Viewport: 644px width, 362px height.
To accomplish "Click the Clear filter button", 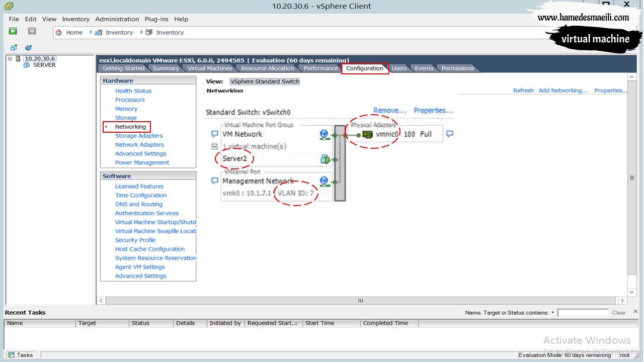I will click(x=619, y=313).
